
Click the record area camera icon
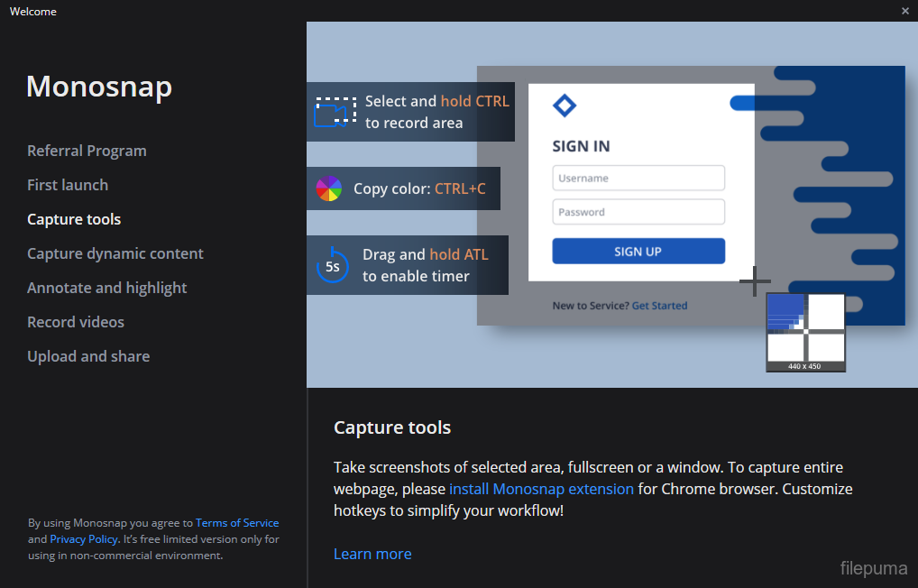331,113
